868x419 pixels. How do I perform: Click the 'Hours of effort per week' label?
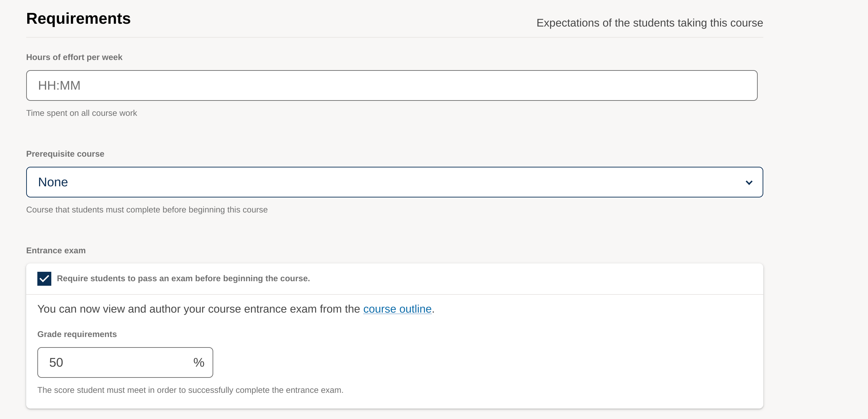(74, 57)
